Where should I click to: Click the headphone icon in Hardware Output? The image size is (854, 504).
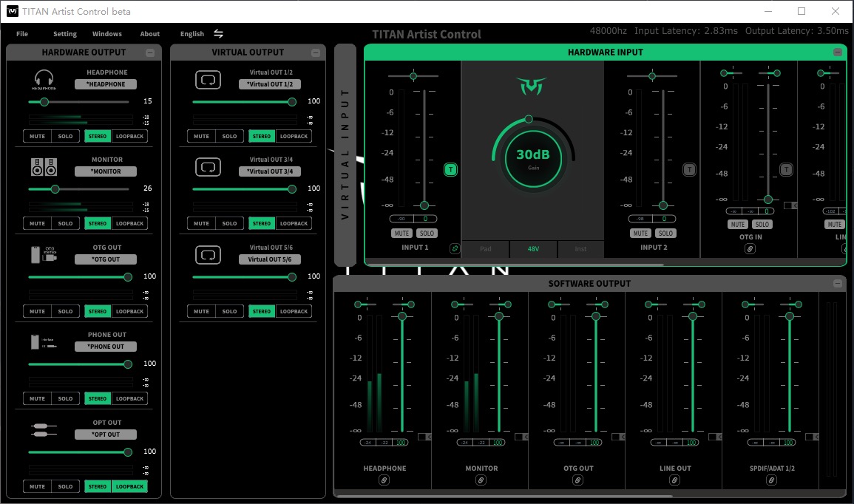(x=44, y=79)
